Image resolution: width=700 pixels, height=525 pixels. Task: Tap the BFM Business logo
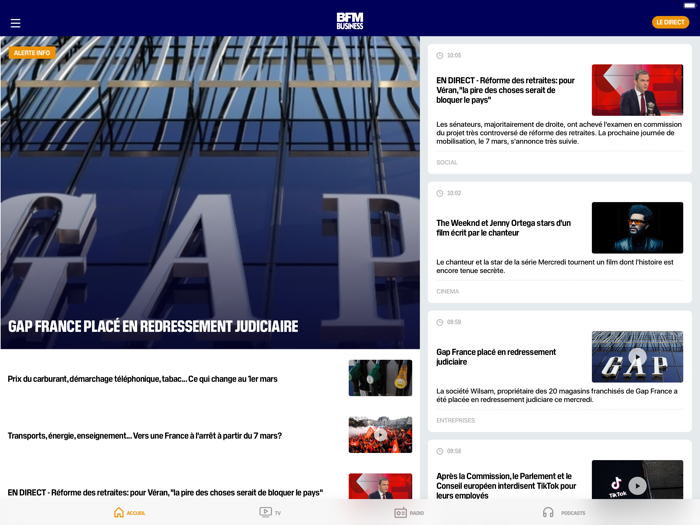pos(350,21)
